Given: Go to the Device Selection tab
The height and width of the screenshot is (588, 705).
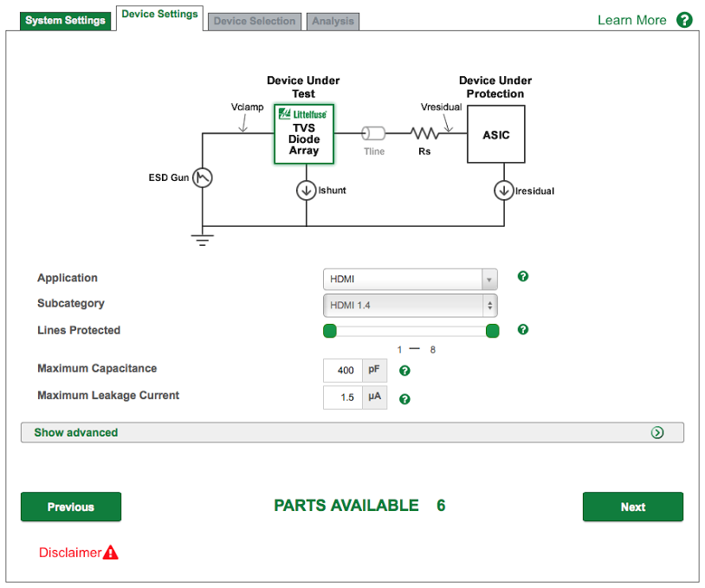Looking at the screenshot, I should point(254,22).
